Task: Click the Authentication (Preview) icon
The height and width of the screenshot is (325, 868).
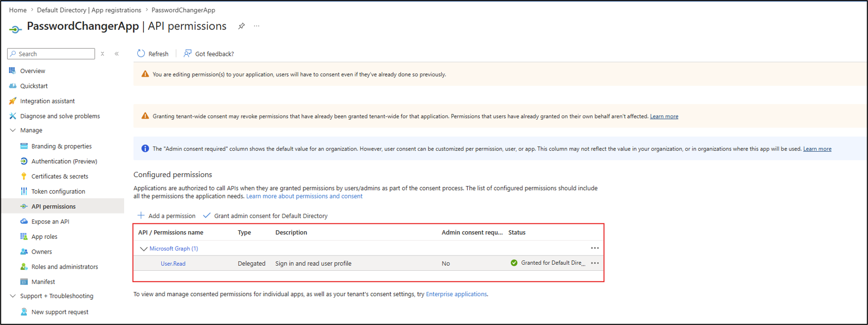Action: click(24, 161)
